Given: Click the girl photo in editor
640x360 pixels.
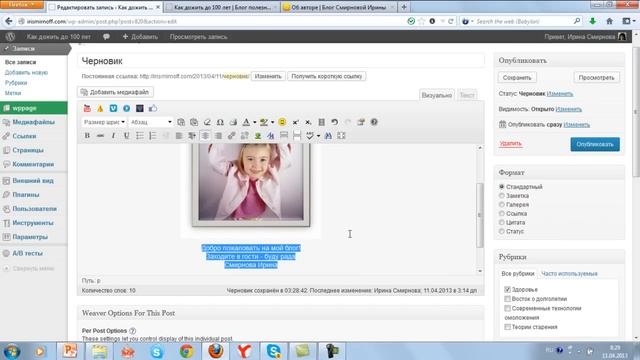Looking at the screenshot, I should [x=251, y=184].
